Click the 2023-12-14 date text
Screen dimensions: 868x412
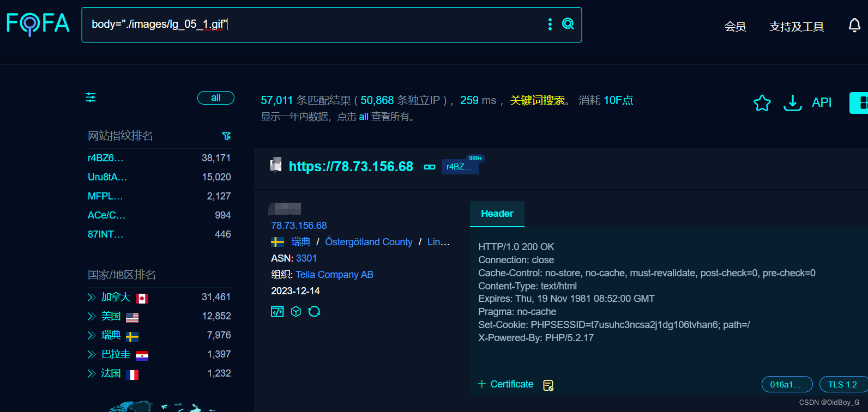[296, 291]
